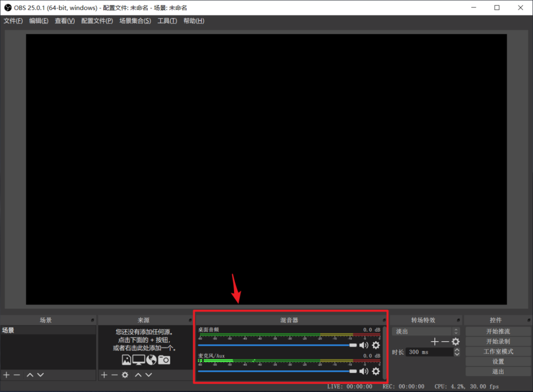Open the 麦克风/Aux gear settings
Viewport: 533px width, 392px height.
click(376, 371)
